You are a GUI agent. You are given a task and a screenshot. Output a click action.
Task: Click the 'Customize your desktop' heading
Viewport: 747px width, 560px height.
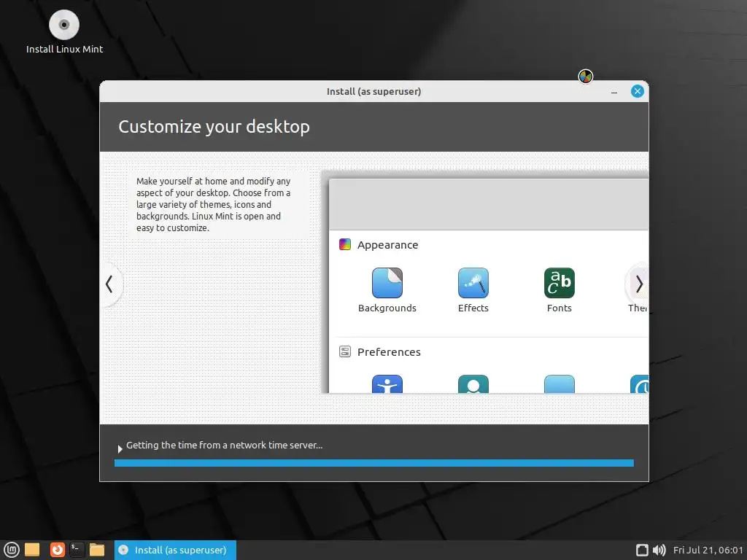coord(214,127)
